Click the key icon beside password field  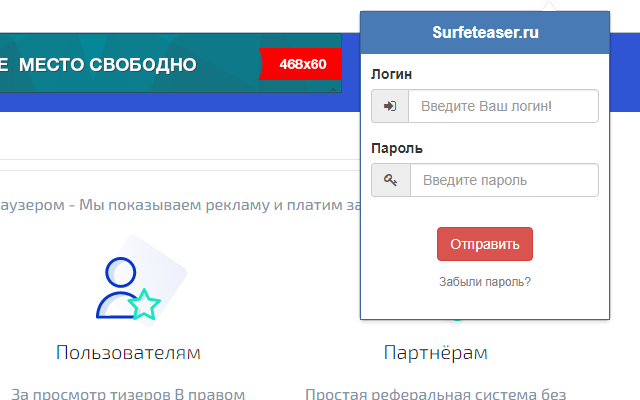391,180
